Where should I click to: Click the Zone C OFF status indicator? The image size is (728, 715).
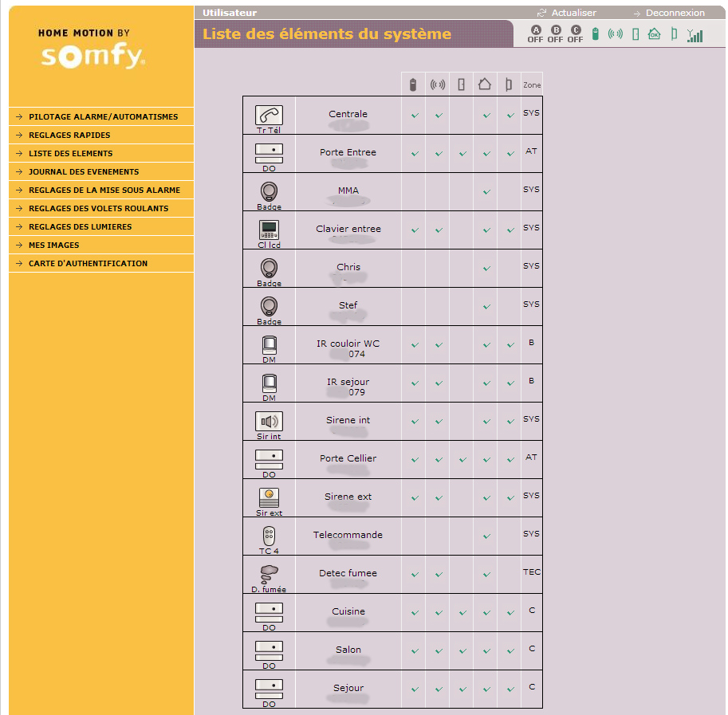pyautogui.click(x=576, y=33)
